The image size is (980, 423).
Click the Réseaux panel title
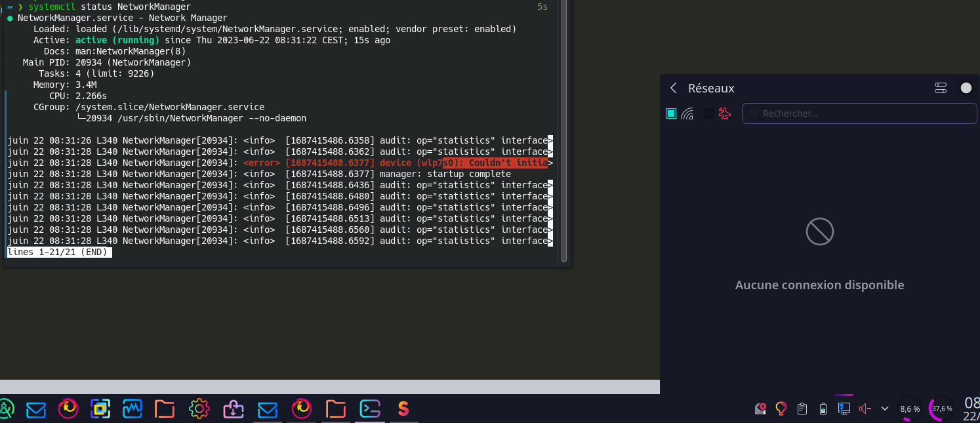click(711, 88)
